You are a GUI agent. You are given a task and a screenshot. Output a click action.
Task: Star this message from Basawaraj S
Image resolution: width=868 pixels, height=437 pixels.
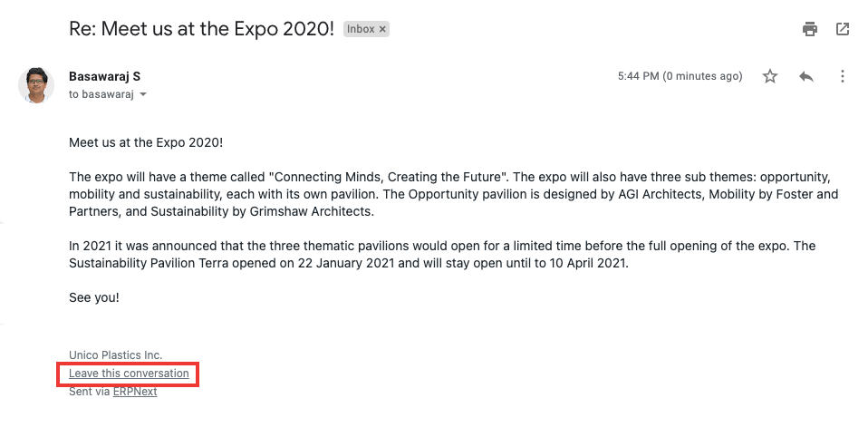pyautogui.click(x=770, y=76)
